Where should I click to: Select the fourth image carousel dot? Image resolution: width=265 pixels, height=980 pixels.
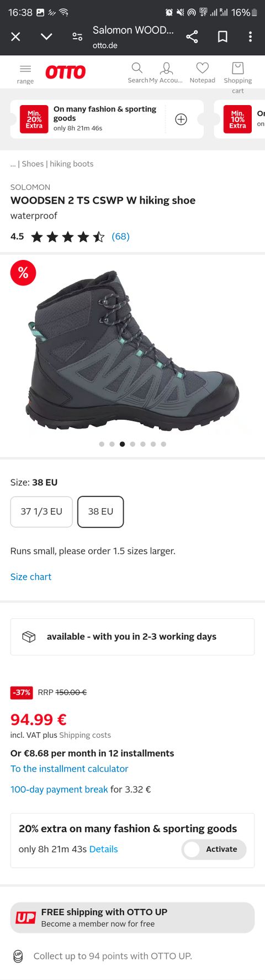tap(132, 444)
